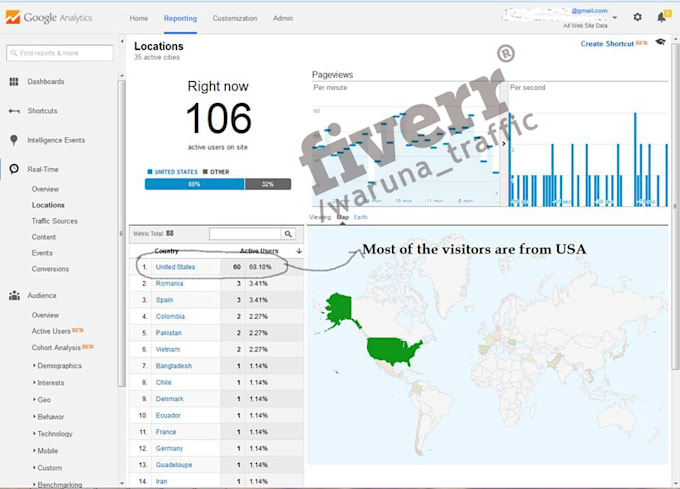This screenshot has width=680, height=489.
Task: Select Germany in country table
Action: pyautogui.click(x=170, y=448)
